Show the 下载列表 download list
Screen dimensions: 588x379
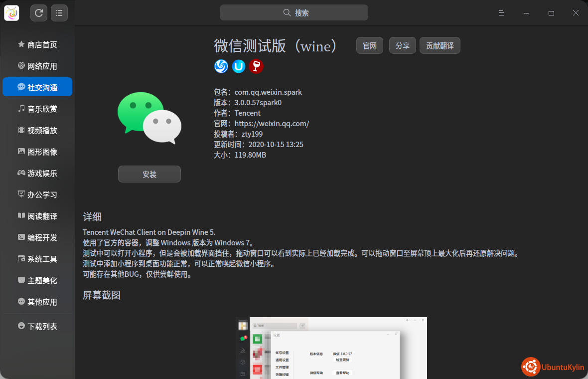pos(37,327)
